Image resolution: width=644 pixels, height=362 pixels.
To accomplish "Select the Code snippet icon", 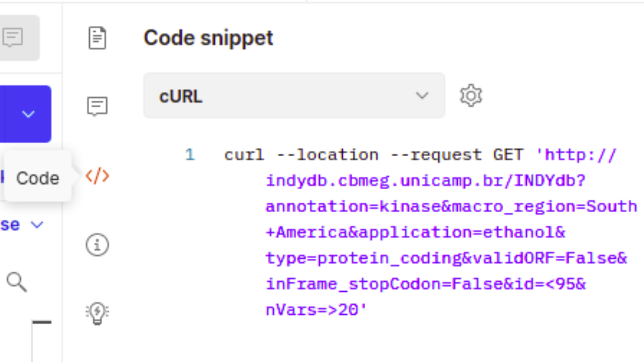I will pos(97,176).
